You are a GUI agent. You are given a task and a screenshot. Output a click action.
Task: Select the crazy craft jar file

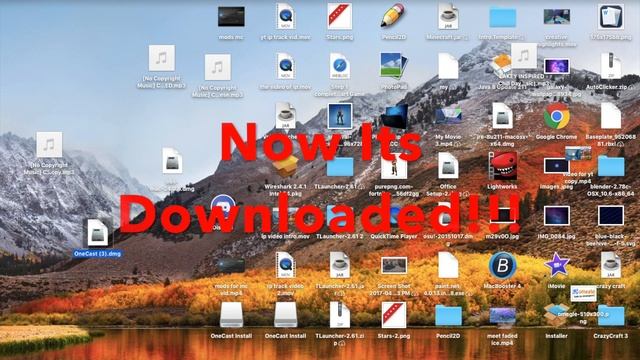(611, 265)
